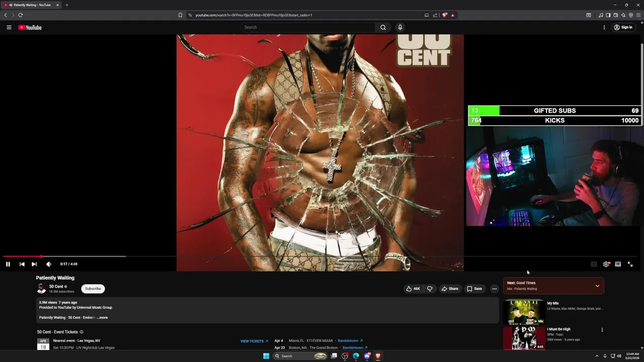644x362 pixels.
Task: Toggle closed captions in player
Action: coord(594,264)
